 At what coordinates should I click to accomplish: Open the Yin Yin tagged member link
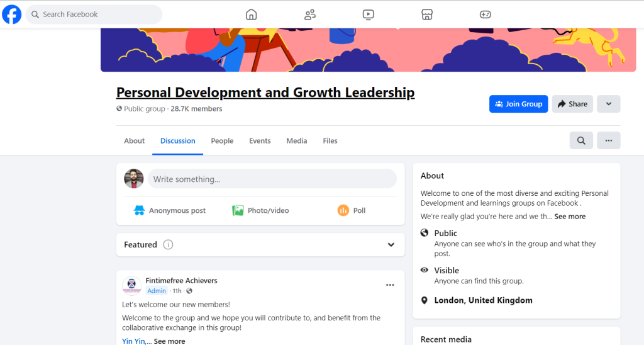pyautogui.click(x=133, y=341)
